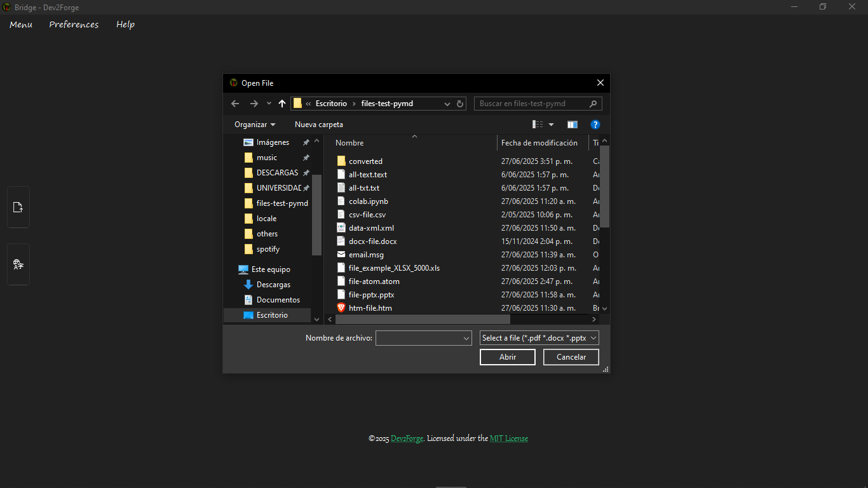Change the file view layout icon

coord(538,125)
